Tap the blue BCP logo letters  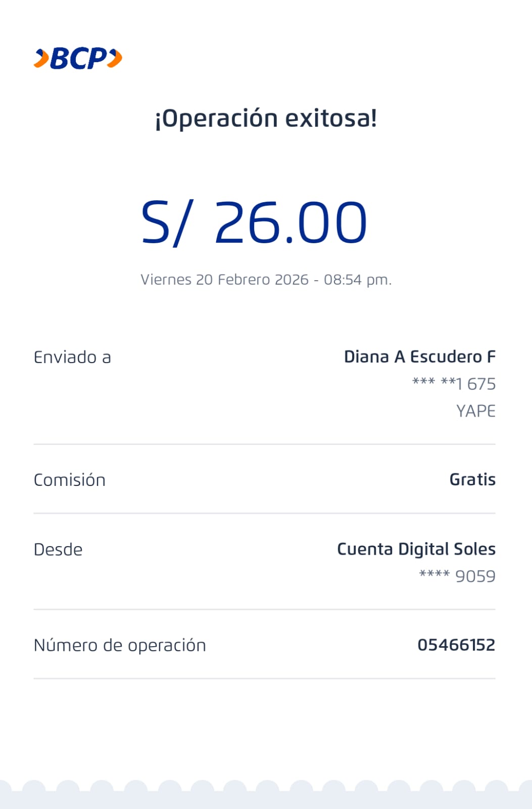click(x=78, y=59)
